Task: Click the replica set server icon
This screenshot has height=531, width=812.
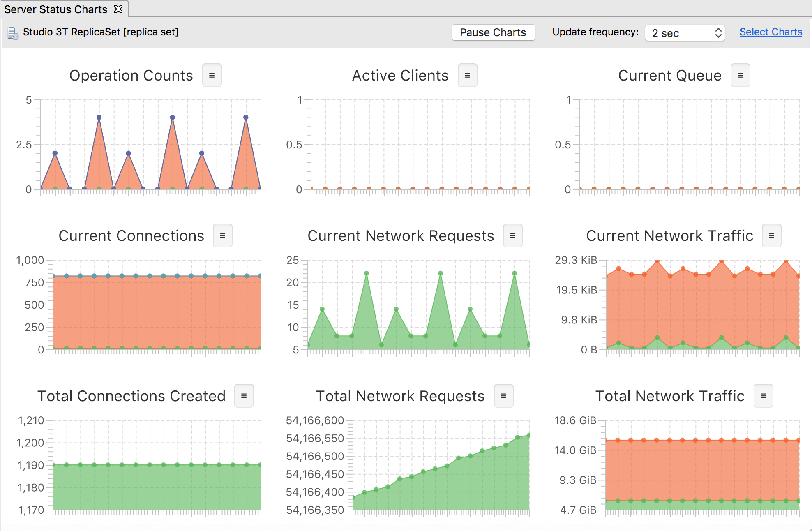Action: 13,33
